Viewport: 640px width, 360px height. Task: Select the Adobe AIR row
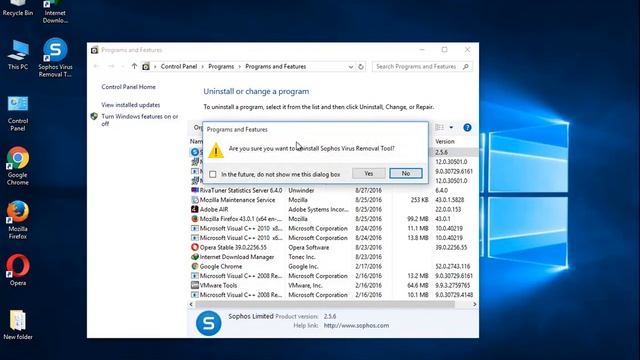pos(333,209)
